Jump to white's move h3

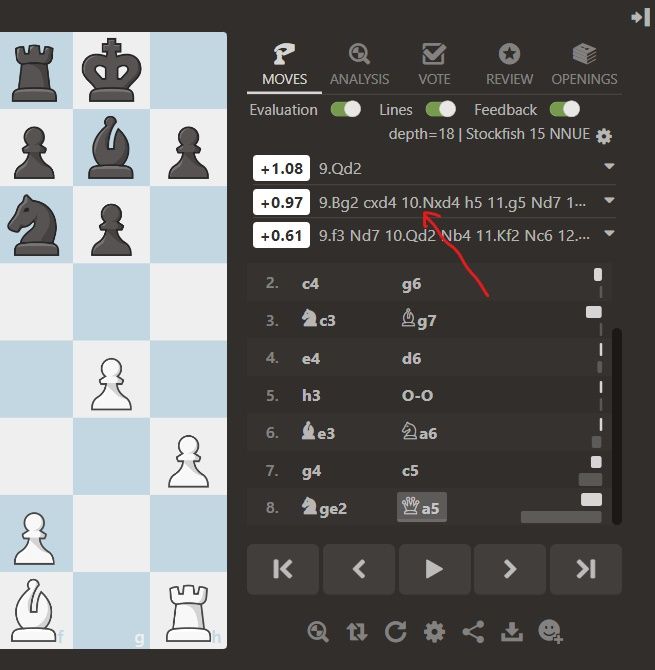click(311, 395)
